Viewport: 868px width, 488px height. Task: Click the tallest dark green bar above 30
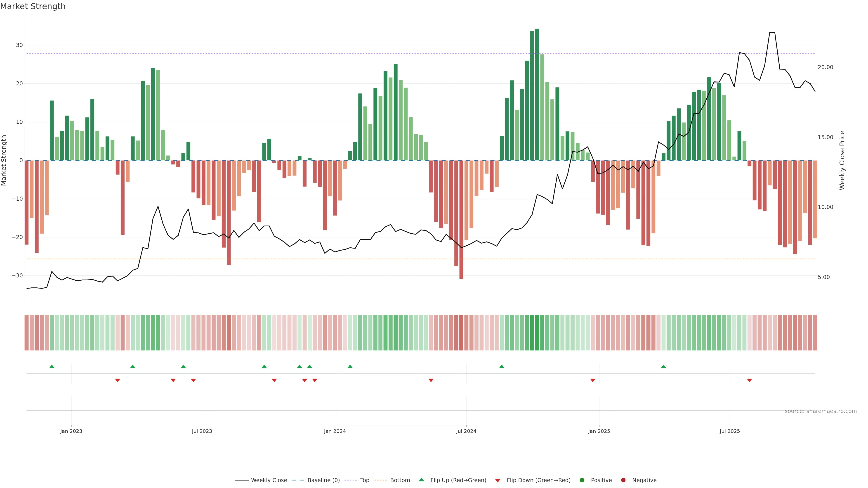coord(537,94)
